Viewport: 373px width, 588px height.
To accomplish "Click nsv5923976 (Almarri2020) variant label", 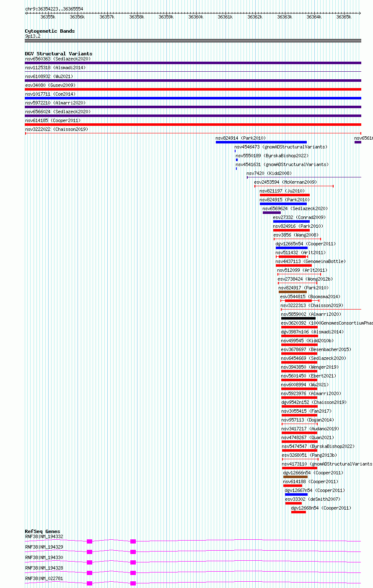I will click(311, 393).
